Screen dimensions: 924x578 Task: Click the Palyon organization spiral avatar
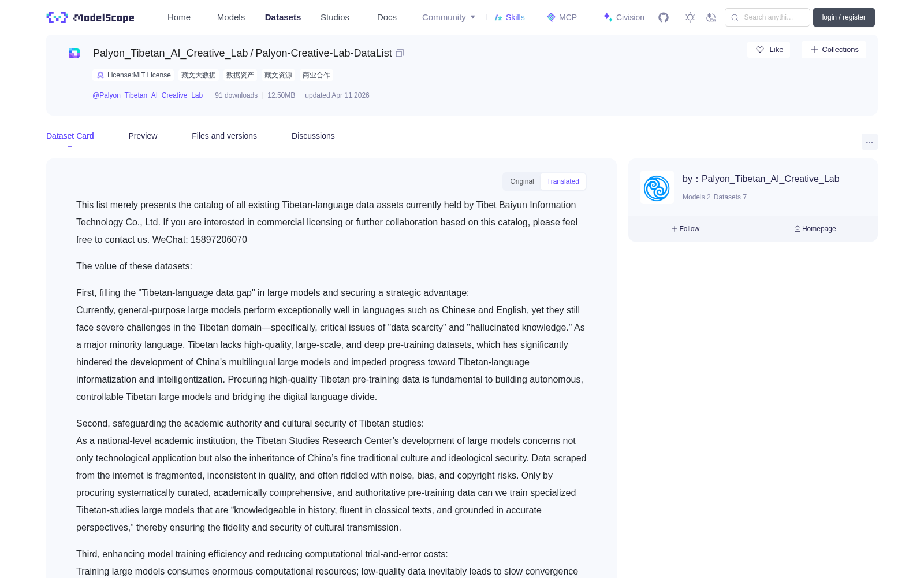coord(657,188)
